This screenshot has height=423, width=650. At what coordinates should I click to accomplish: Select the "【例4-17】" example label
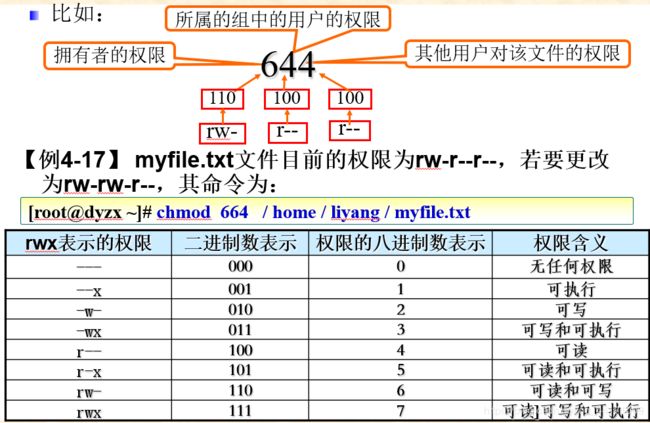pos(72,160)
